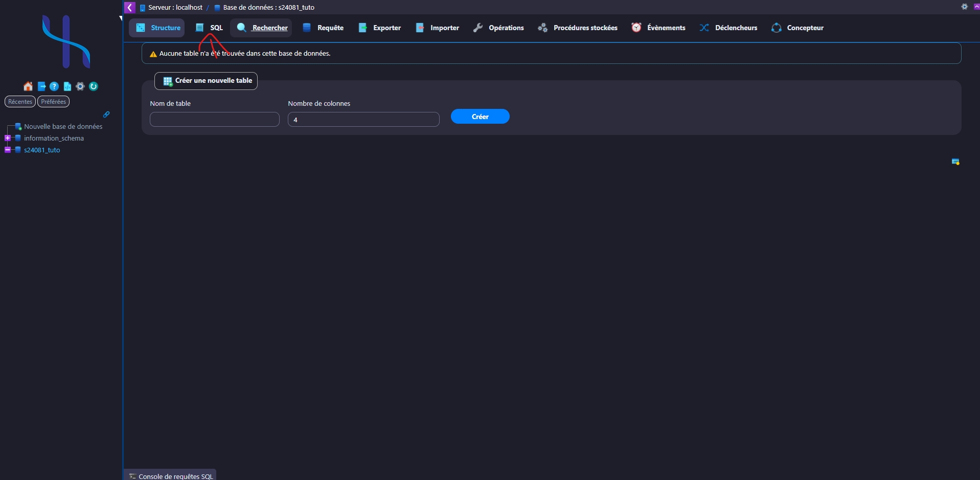Open the Exporter tab
Screen dimensions: 980x480
[380, 28]
